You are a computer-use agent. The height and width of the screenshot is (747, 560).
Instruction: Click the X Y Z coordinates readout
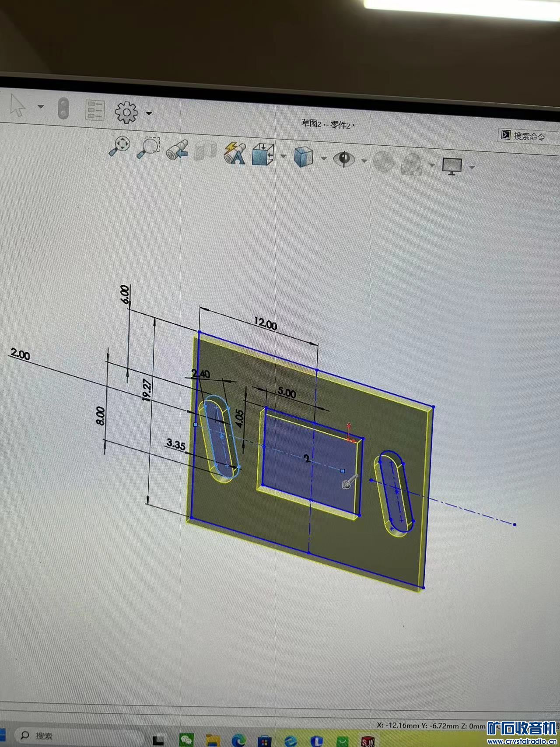pos(431,725)
